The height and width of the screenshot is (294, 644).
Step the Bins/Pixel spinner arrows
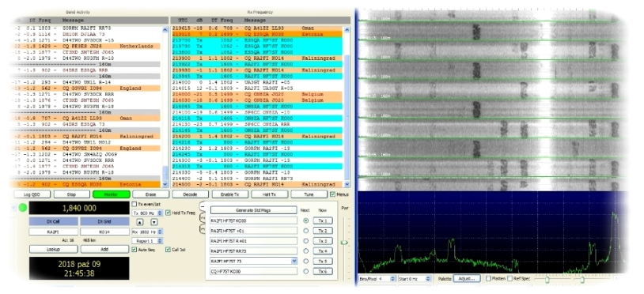pos(393,279)
